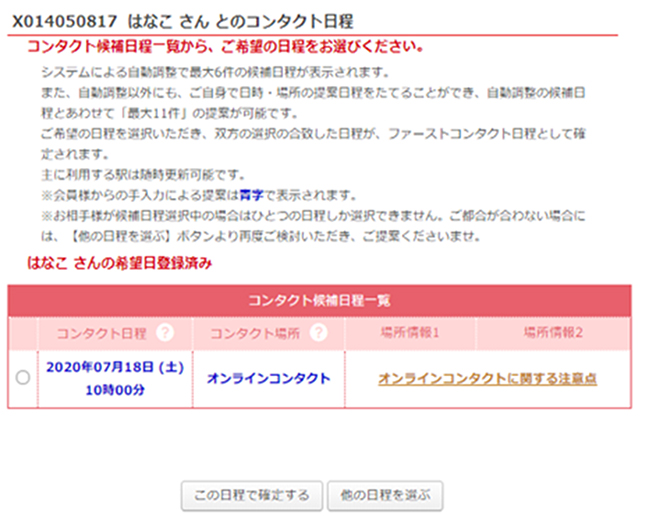This screenshot has width=652, height=523.
Task: Click the page title X014050817 はなこ さん
Action: pos(110,22)
